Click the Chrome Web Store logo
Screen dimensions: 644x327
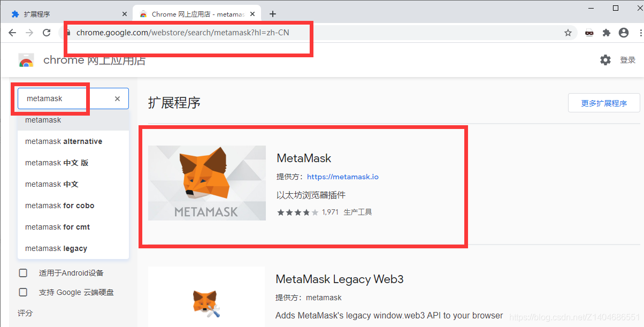tap(26, 60)
